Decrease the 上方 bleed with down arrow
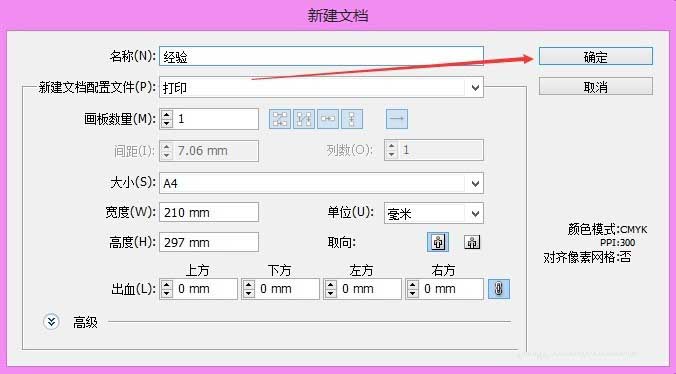Screen dimensions: 676x374 tap(166, 293)
